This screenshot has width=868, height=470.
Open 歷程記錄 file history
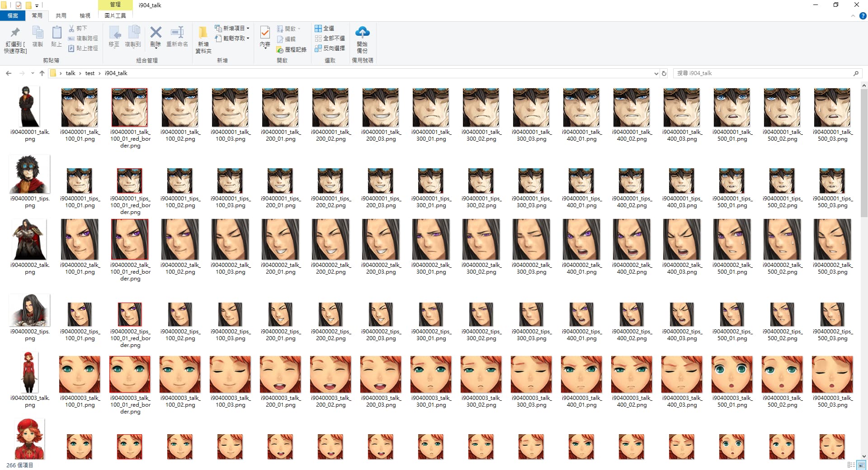(x=292, y=49)
